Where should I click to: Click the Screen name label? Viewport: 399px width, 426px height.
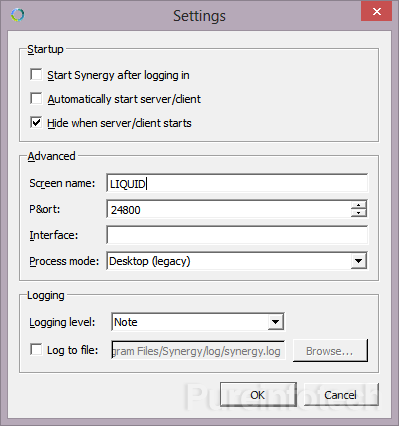62,183
